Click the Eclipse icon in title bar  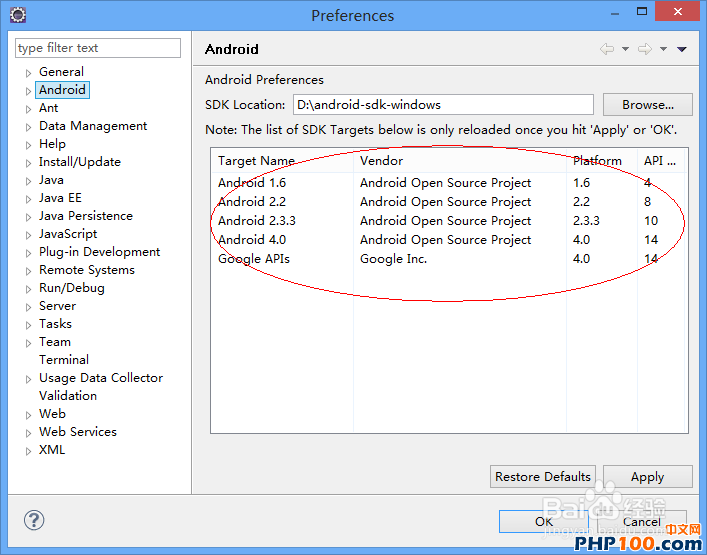click(x=18, y=14)
